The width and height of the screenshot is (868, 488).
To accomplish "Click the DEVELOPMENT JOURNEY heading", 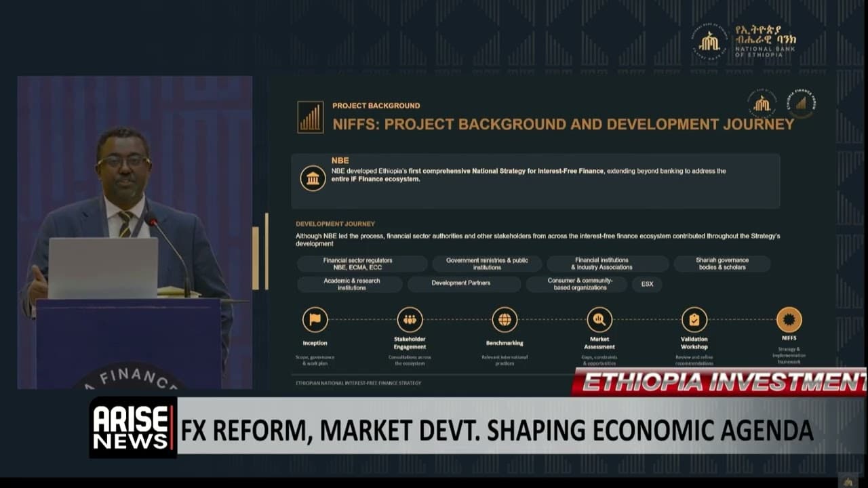I will pos(335,224).
